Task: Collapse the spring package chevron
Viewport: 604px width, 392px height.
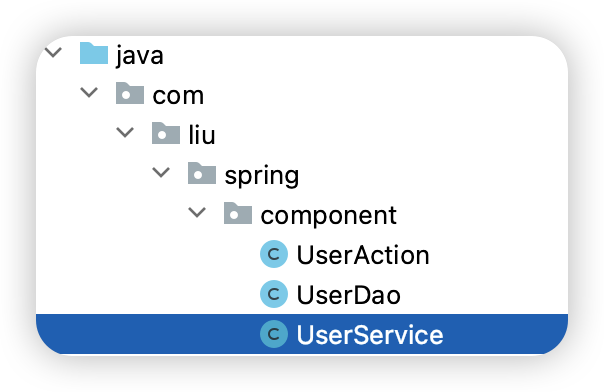Action: pyautogui.click(x=161, y=172)
